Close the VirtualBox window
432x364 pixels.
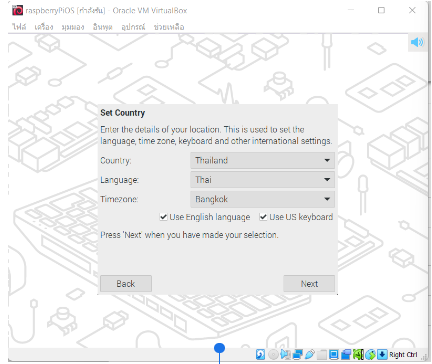412,10
